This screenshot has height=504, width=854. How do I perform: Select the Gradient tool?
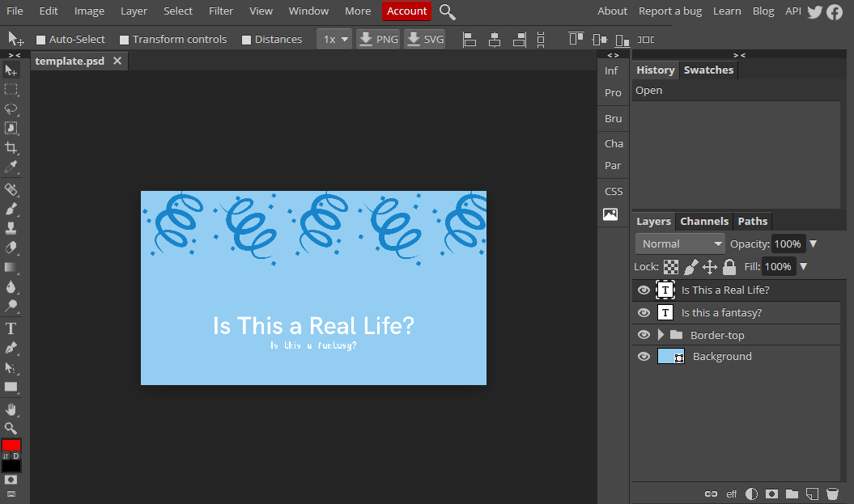(11, 267)
